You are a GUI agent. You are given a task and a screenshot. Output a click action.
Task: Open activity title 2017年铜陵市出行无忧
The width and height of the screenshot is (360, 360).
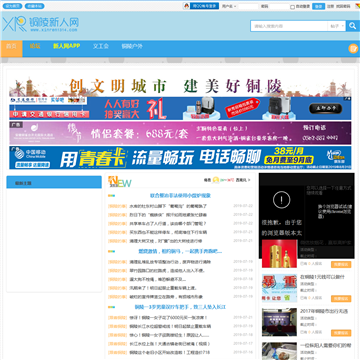pos(324,311)
